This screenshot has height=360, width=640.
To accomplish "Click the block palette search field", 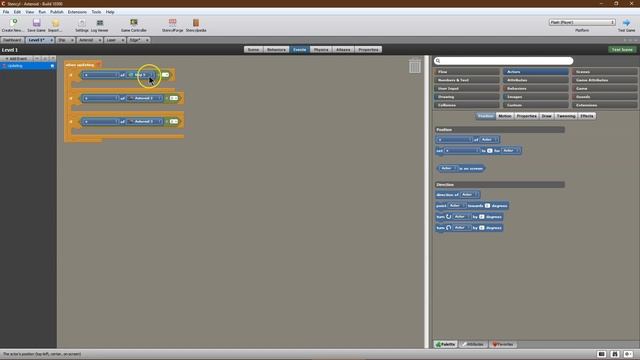I will 504,61.
